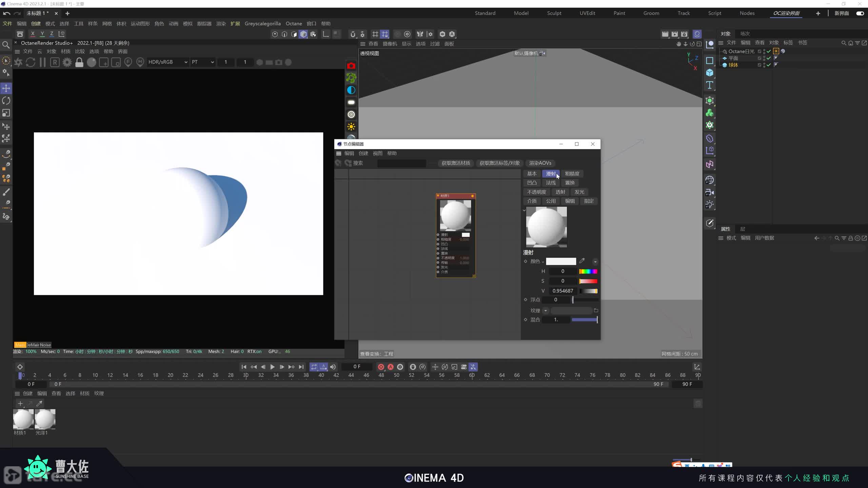This screenshot has width=868, height=488.
Task: Switch to the 粗糙度 tab in node editor
Action: click(572, 174)
